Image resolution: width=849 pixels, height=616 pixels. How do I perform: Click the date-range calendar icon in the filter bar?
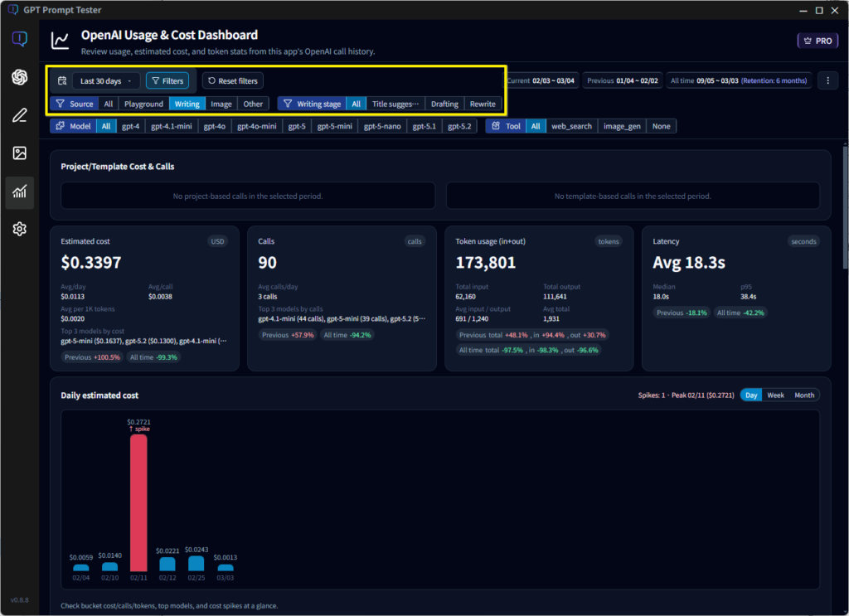[x=62, y=80]
